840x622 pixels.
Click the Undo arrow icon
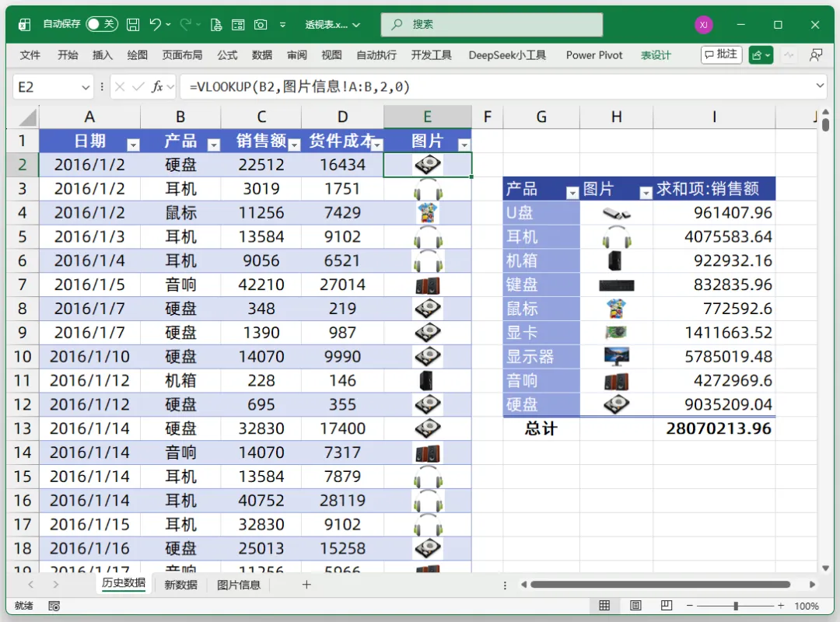(155, 24)
